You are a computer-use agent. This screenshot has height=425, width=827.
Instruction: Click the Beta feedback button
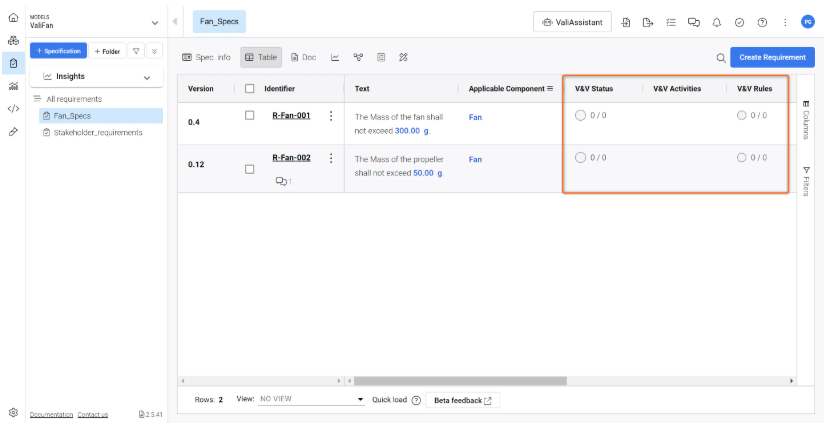[x=463, y=400]
